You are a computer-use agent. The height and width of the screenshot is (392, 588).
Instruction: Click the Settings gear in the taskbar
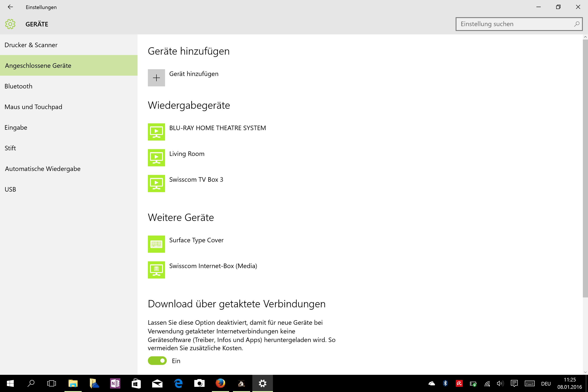pyautogui.click(x=262, y=383)
